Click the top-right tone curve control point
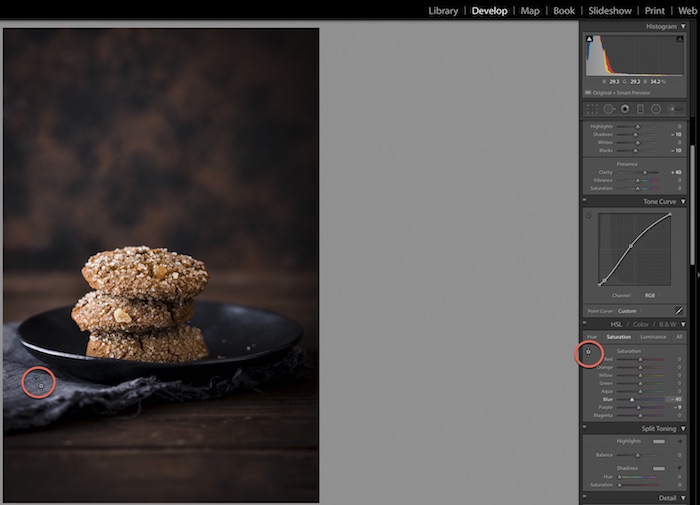The width and height of the screenshot is (700, 505). tap(670, 215)
